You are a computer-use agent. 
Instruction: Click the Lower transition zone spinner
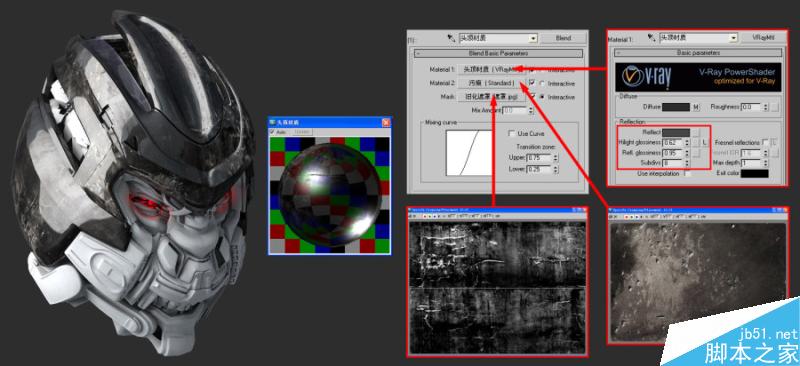coord(555,169)
